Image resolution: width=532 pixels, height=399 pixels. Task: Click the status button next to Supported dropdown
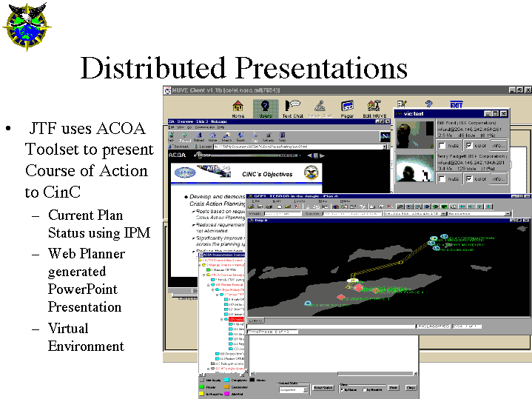pyautogui.click(x=323, y=388)
